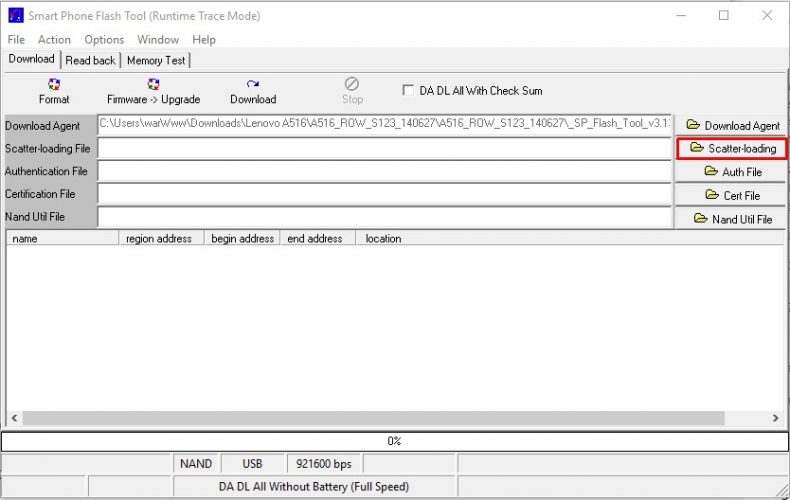
Task: Click the Scatter-loading File row label
Action: tap(50, 149)
